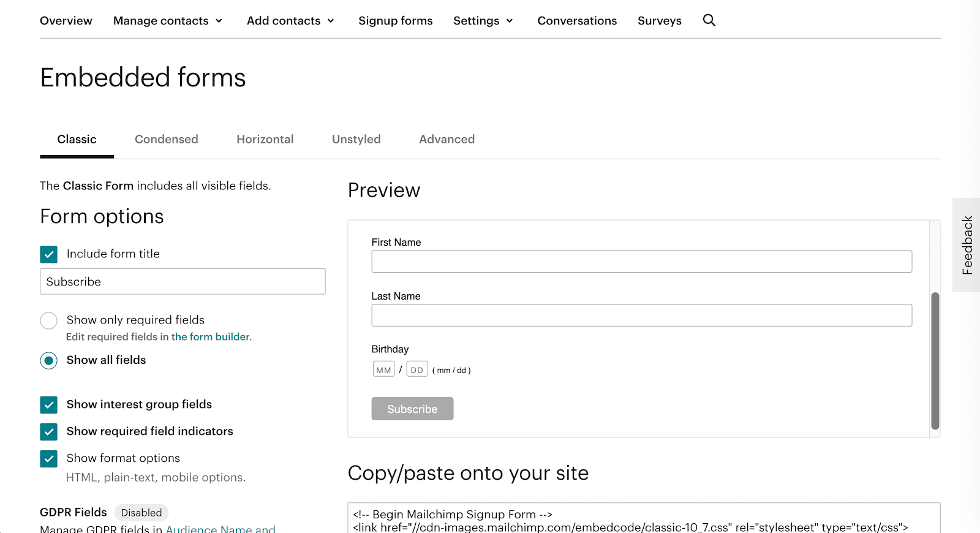
Task: Click the form title text field
Action: pyautogui.click(x=183, y=282)
